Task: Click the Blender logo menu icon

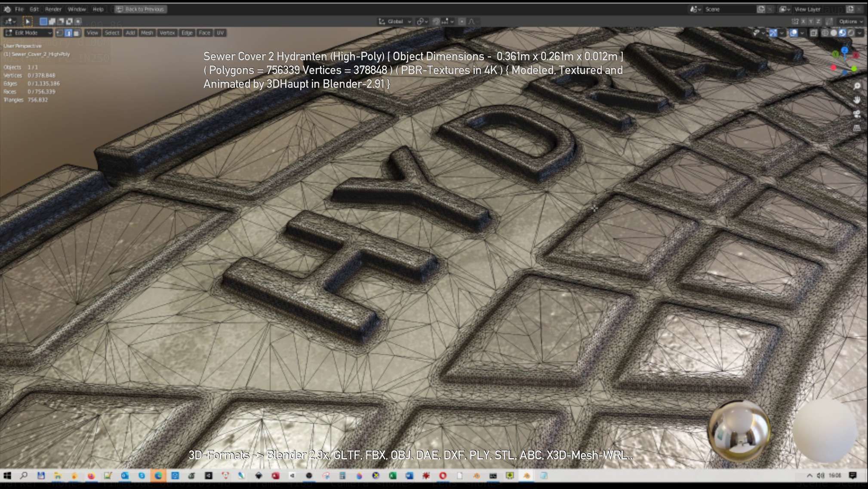Action: point(7,9)
